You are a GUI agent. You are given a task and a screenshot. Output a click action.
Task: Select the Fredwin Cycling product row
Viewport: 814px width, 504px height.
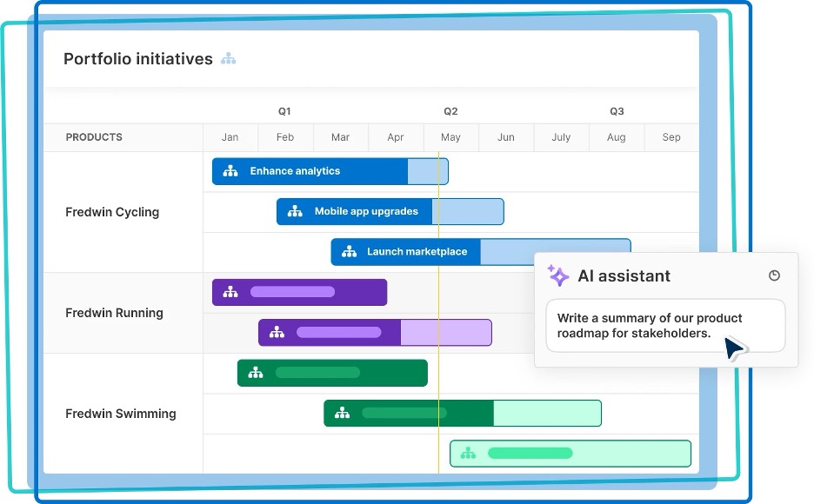point(112,212)
